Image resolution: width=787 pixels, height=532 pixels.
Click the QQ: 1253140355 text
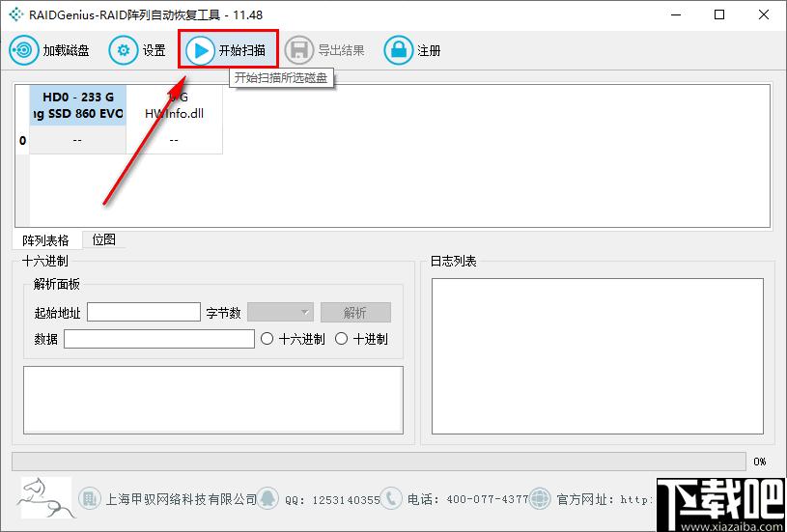click(332, 500)
